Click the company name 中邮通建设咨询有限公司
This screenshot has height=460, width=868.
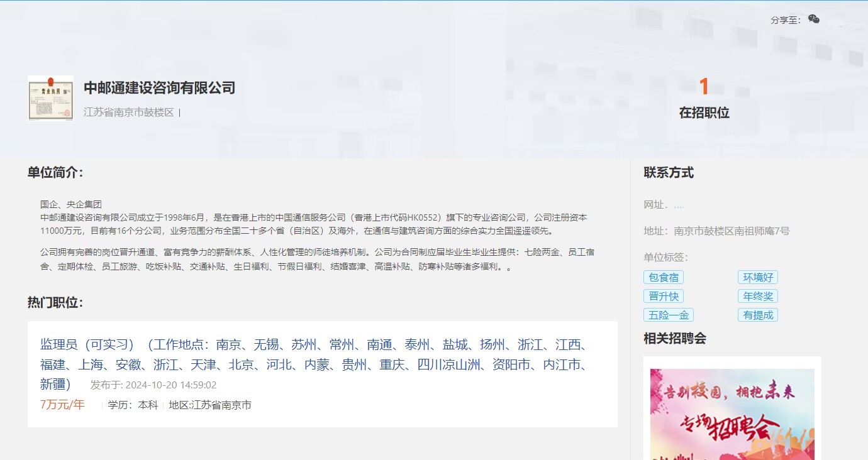pyautogui.click(x=159, y=88)
